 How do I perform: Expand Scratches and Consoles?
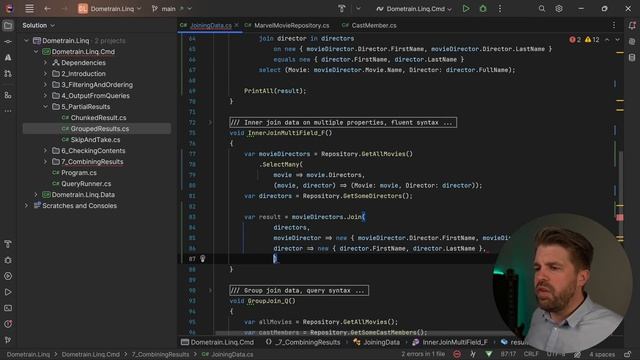pyautogui.click(x=27, y=206)
